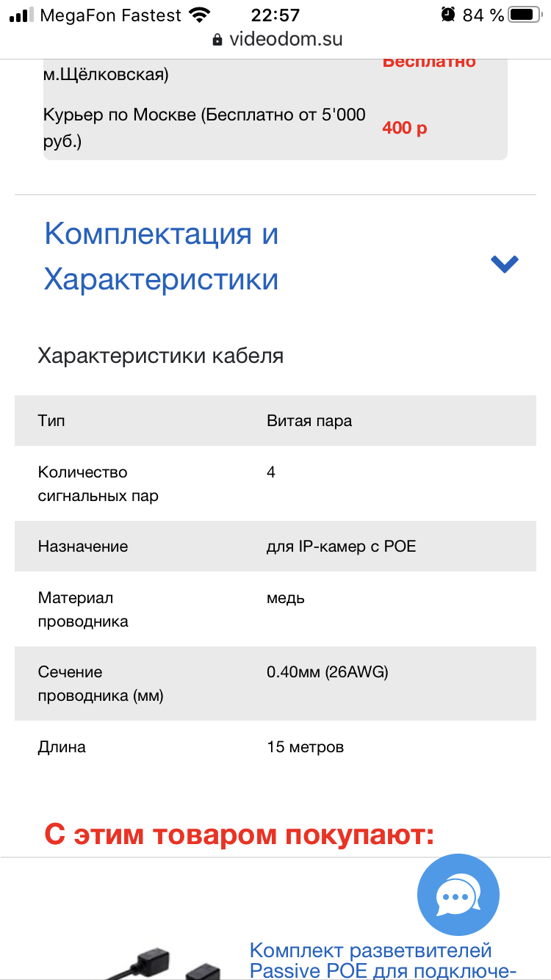Viewport: 551px width, 980px height.
Task: Tap the С этим товаром покупают heading
Action: 240,835
